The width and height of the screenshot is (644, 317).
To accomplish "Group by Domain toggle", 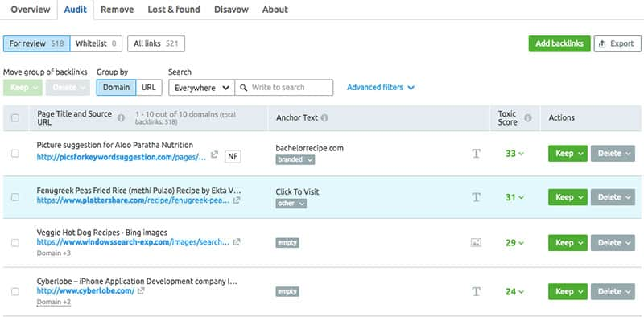I will [116, 88].
